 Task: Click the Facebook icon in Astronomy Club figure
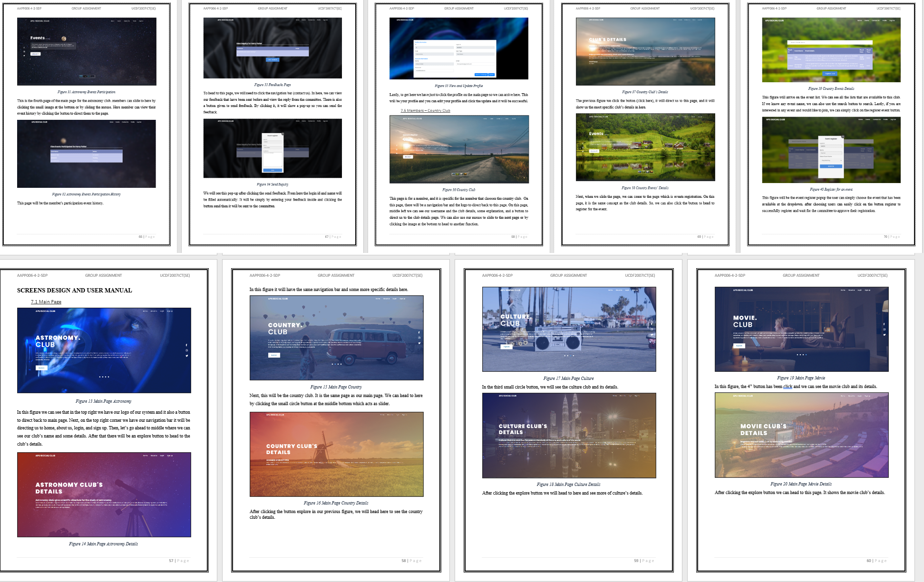click(x=186, y=345)
